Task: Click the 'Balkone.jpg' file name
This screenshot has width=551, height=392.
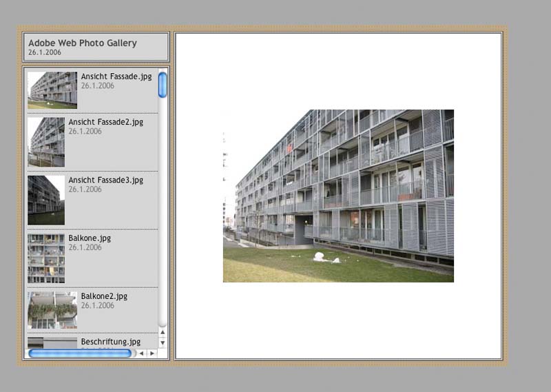Action: click(90, 238)
